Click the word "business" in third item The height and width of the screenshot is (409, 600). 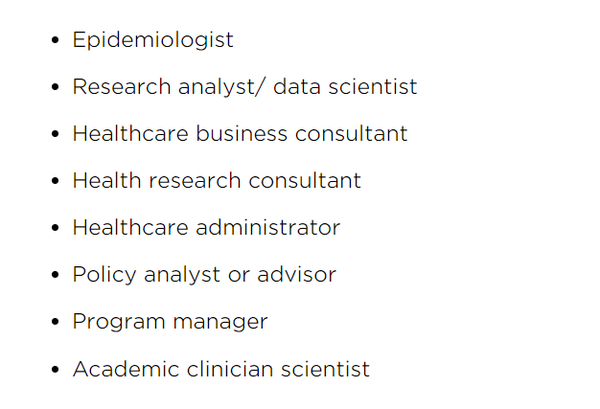tap(241, 133)
